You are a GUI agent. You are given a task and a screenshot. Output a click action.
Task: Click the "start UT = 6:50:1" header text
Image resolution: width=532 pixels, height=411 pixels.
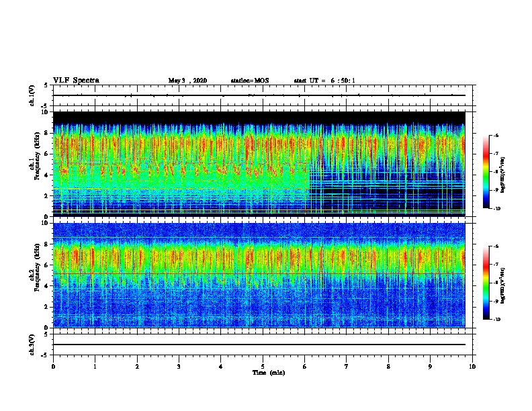(324, 81)
